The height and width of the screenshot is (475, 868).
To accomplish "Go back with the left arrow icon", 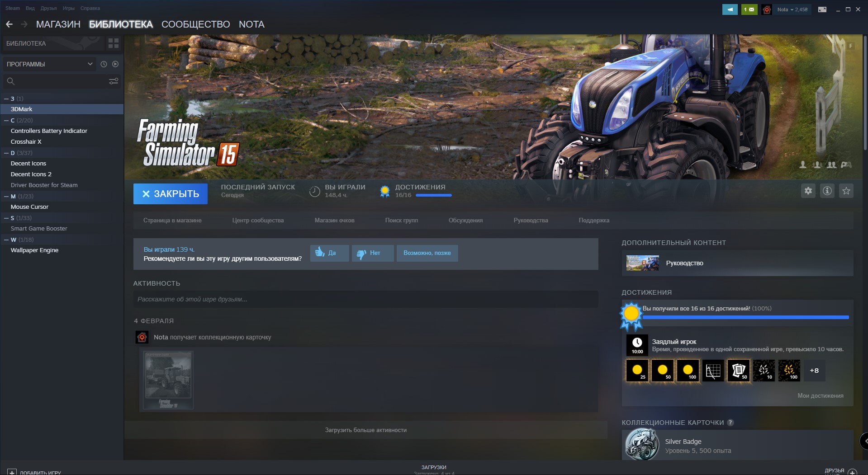I will pos(9,24).
